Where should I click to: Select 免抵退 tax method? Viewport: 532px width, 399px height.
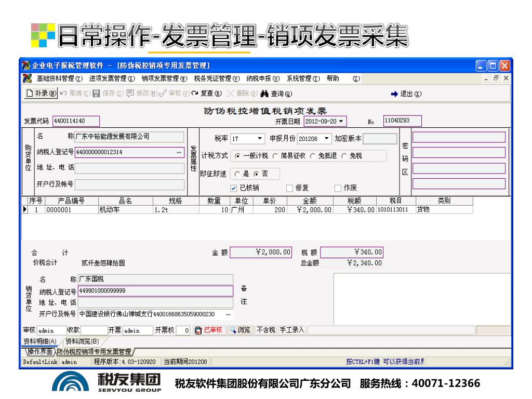(x=312, y=156)
